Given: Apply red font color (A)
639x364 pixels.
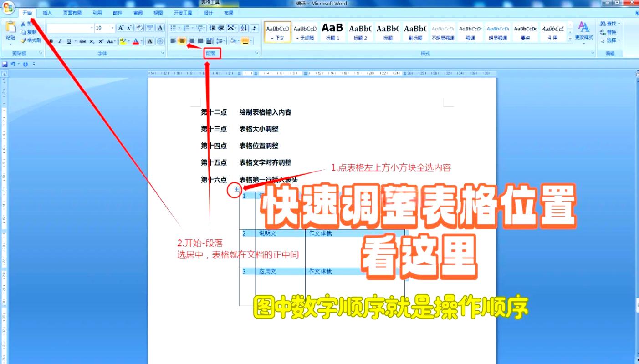Looking at the screenshot, I should coord(135,41).
